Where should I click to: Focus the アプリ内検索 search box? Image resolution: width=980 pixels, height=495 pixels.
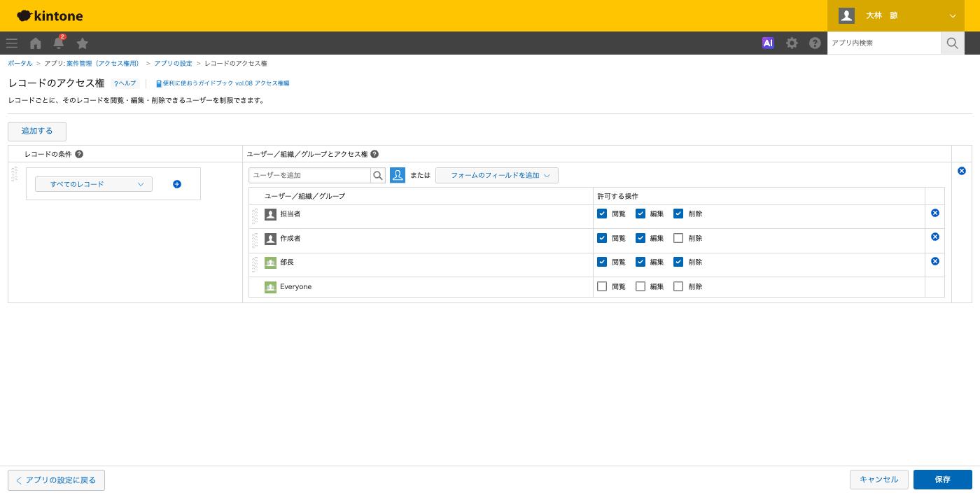click(884, 43)
